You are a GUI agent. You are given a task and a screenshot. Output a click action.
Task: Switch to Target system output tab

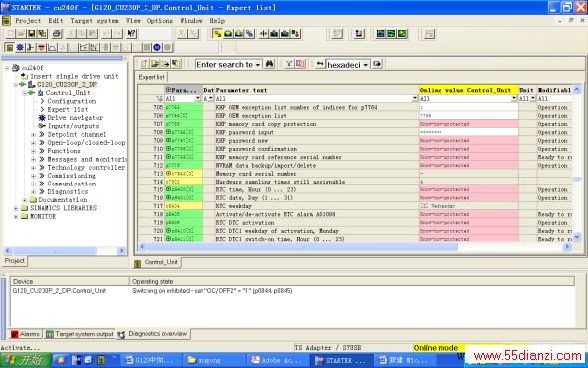(x=80, y=334)
